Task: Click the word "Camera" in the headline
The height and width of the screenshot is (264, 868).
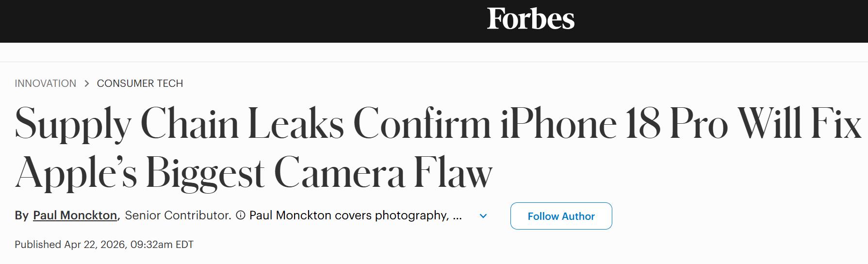Action: click(x=339, y=173)
